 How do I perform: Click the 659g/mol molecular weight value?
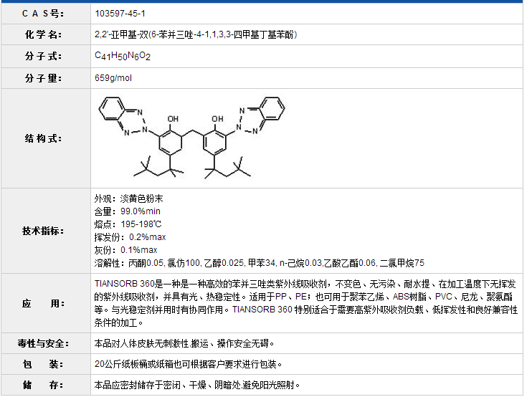coord(113,78)
